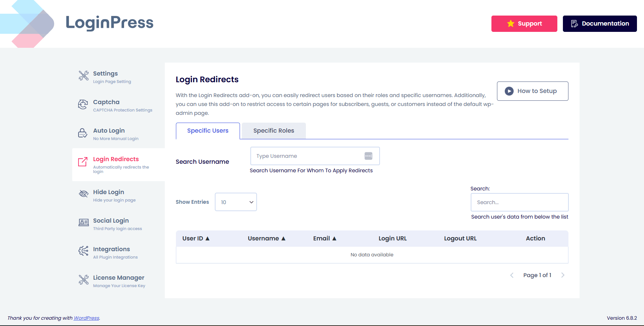Image resolution: width=644 pixels, height=326 pixels.
Task: Click the License Manager tools icon
Action: click(x=84, y=280)
